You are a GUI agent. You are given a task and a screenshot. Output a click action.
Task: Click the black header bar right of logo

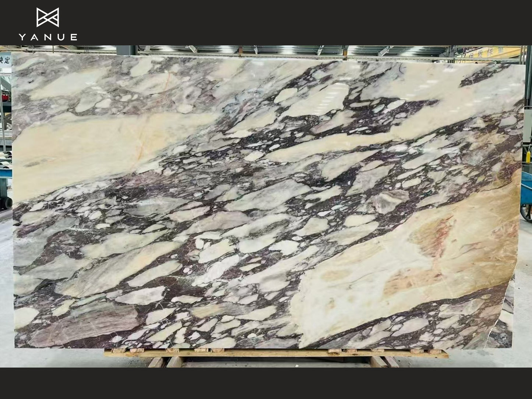click(x=295, y=22)
